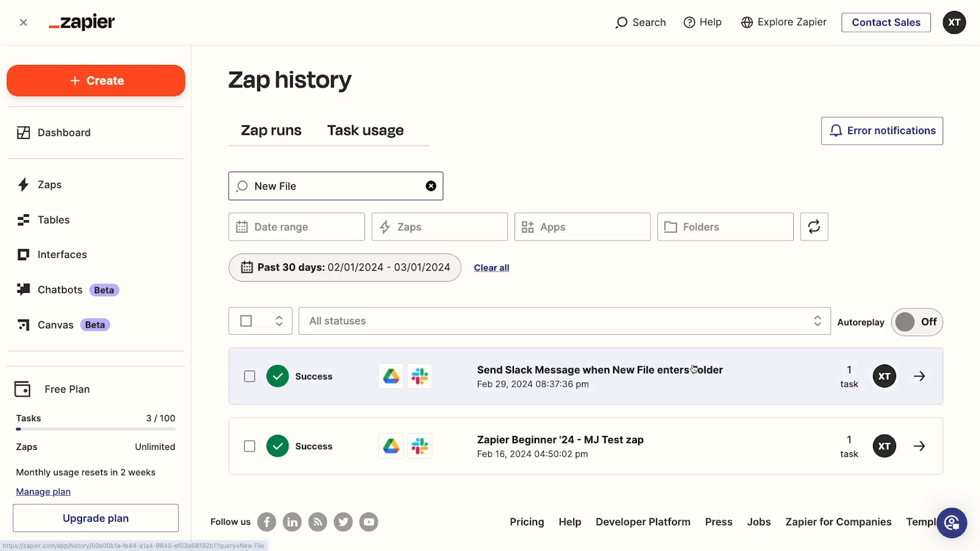
Task: Click the Zapier logo
Action: tap(81, 23)
